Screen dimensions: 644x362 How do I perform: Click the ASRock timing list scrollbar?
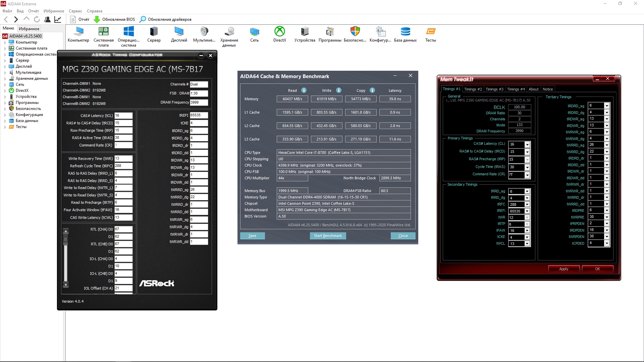[x=66, y=258]
